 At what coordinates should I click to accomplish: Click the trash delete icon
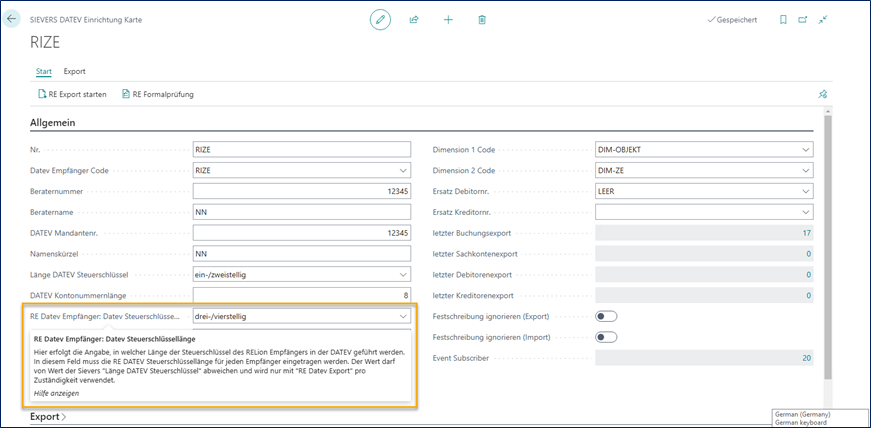point(482,19)
